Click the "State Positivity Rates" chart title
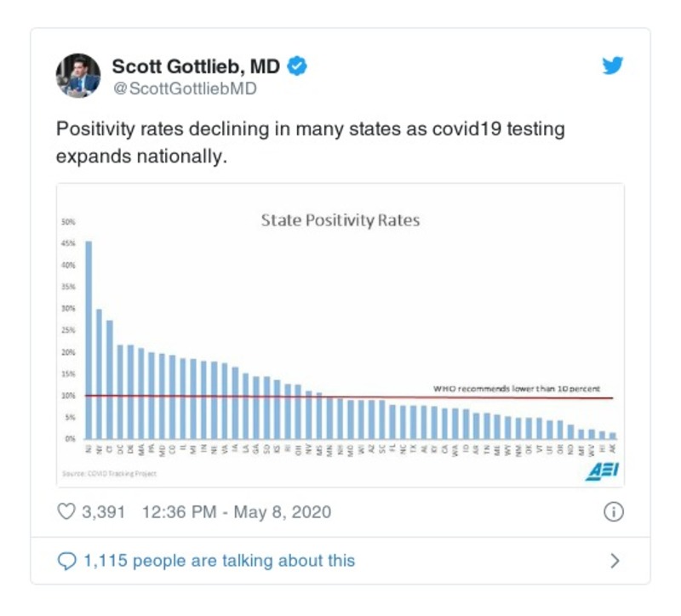The width and height of the screenshot is (681, 616). (x=340, y=220)
